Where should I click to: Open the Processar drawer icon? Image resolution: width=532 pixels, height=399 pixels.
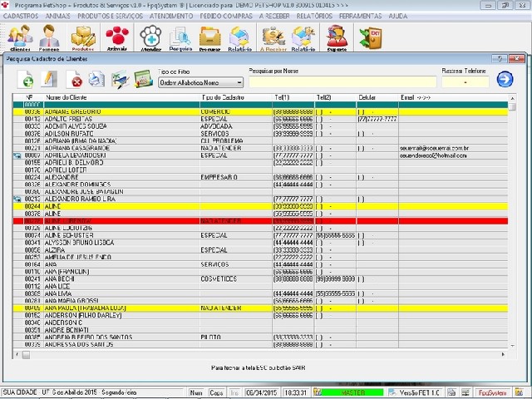click(x=209, y=37)
